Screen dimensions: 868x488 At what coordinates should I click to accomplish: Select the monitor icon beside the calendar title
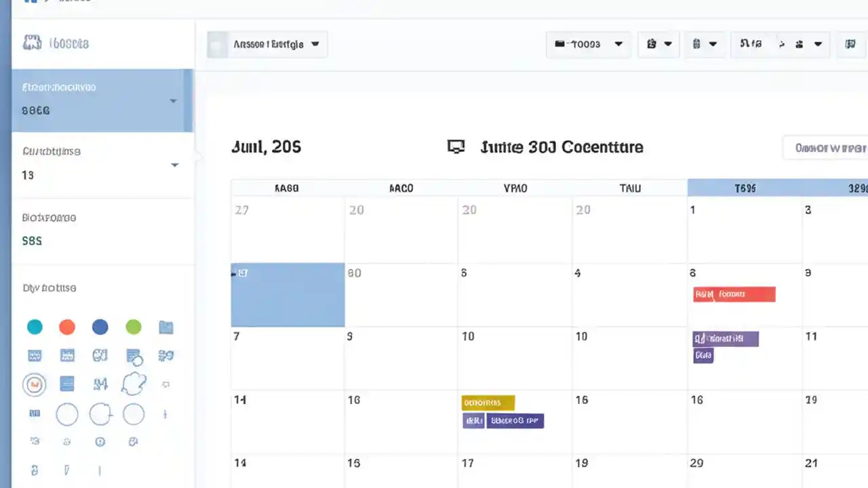coord(456,146)
